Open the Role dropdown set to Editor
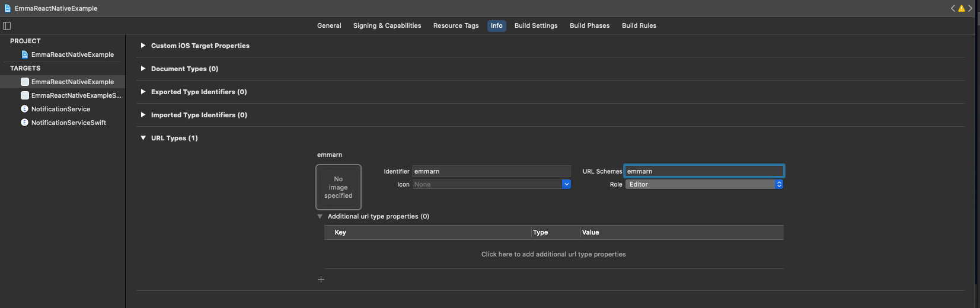This screenshot has width=980, height=308. point(704,184)
